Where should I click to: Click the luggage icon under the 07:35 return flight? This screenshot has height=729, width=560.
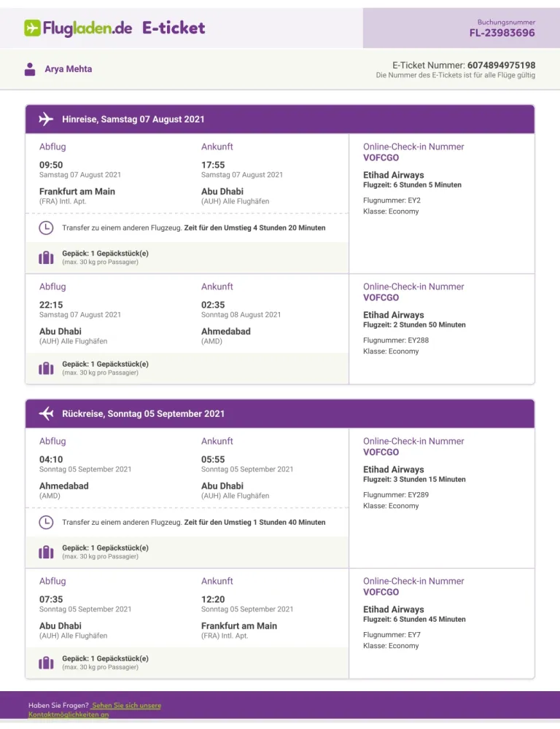[46, 663]
